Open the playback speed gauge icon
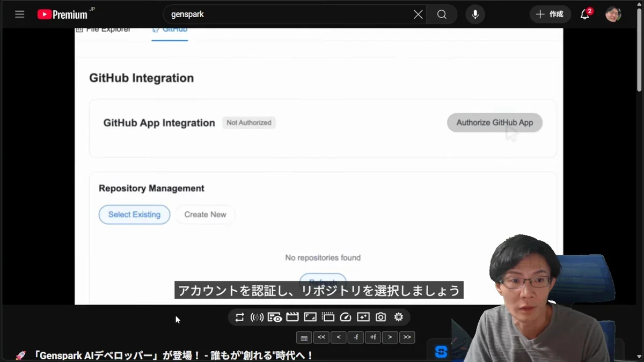Viewport: 644px width, 362px height. 346,317
